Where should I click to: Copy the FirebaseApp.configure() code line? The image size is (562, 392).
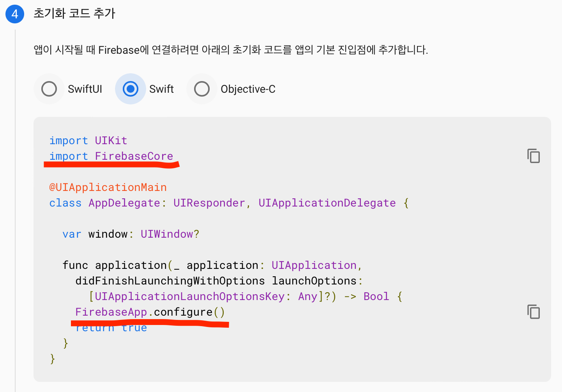tap(533, 312)
